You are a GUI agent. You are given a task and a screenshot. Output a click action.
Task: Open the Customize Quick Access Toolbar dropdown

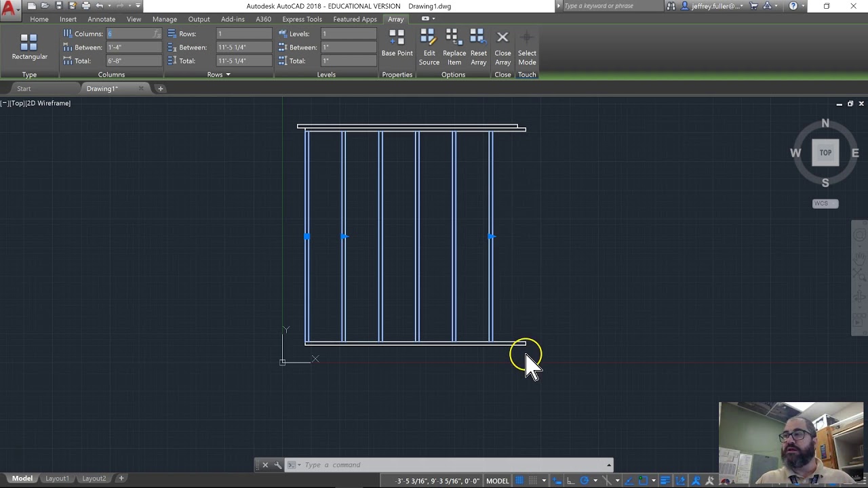(x=138, y=6)
